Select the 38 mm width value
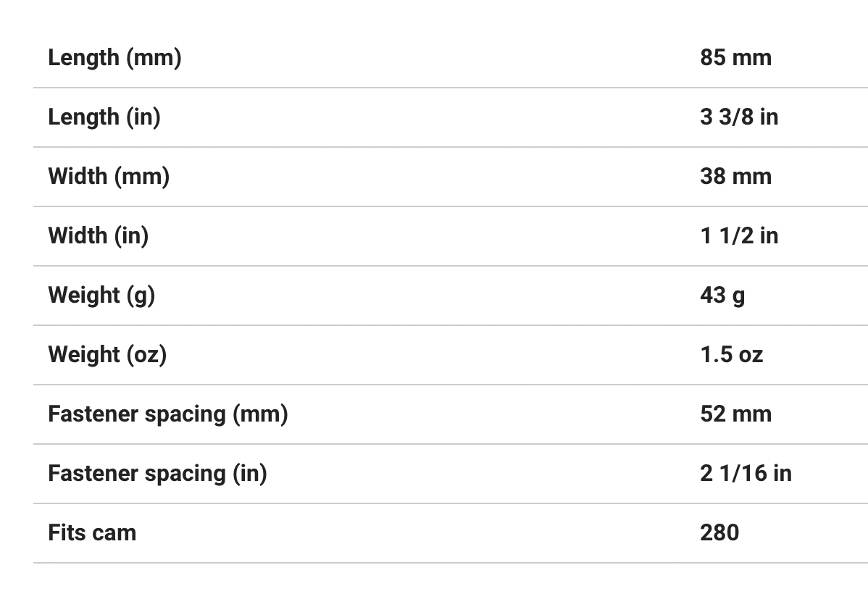The width and height of the screenshot is (868, 607). pos(735,176)
